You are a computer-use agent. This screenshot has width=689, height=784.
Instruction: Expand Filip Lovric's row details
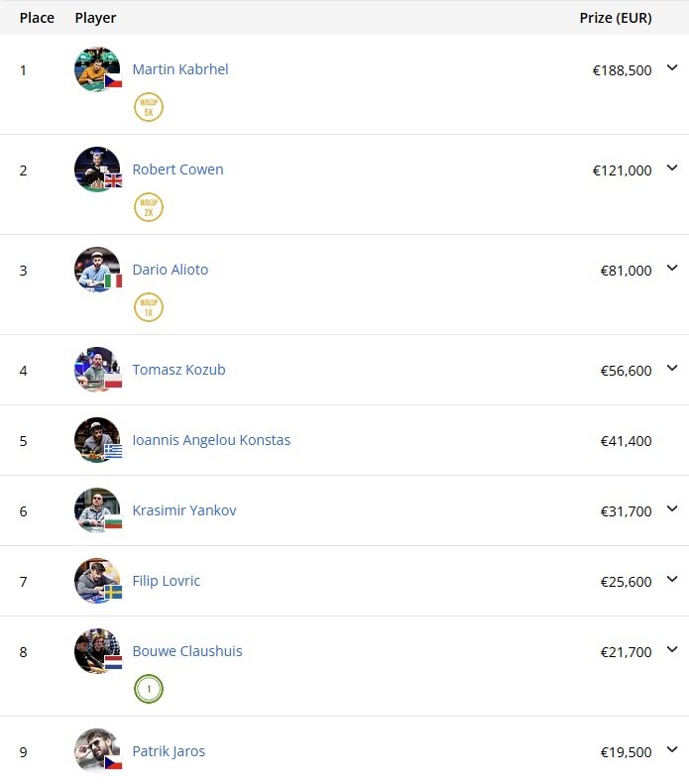tap(672, 580)
